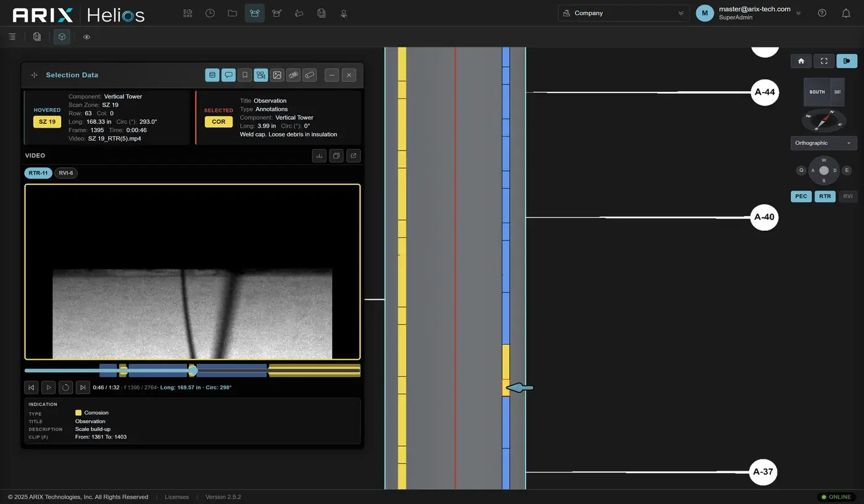Open the notifications bell
The width and height of the screenshot is (864, 504).
(846, 13)
